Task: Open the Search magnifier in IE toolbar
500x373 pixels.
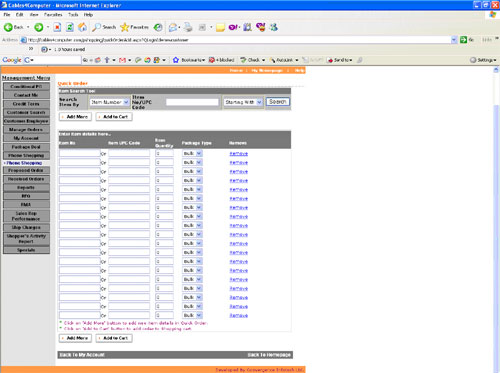Action: click(x=104, y=27)
